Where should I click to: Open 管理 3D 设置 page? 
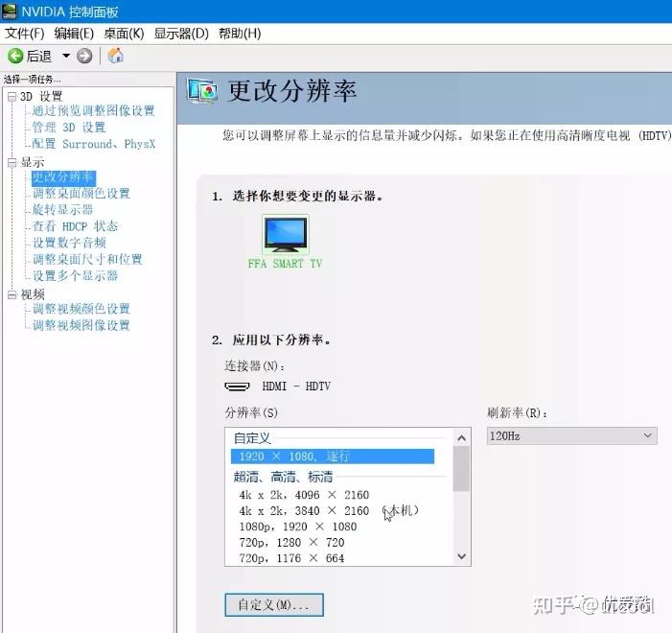pos(69,128)
